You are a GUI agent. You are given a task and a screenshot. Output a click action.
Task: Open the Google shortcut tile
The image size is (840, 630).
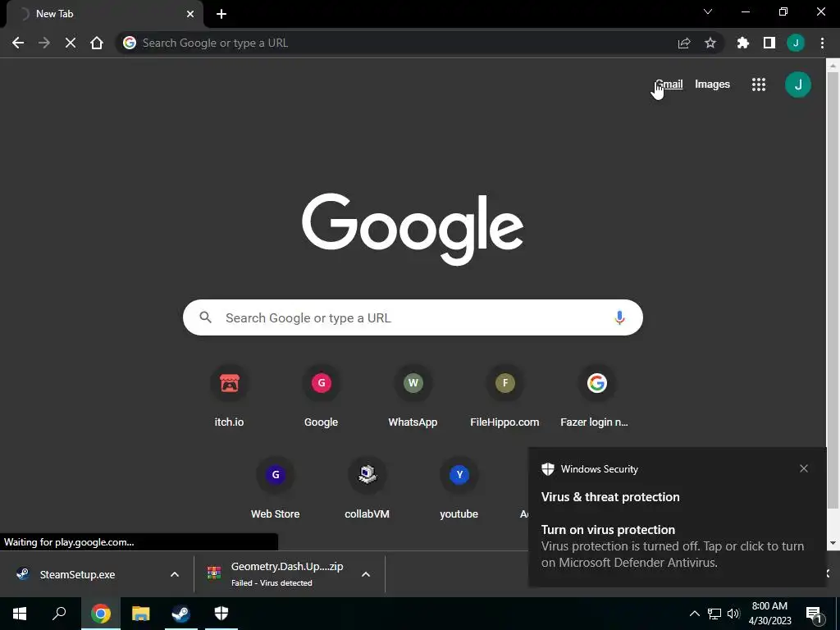tap(322, 395)
